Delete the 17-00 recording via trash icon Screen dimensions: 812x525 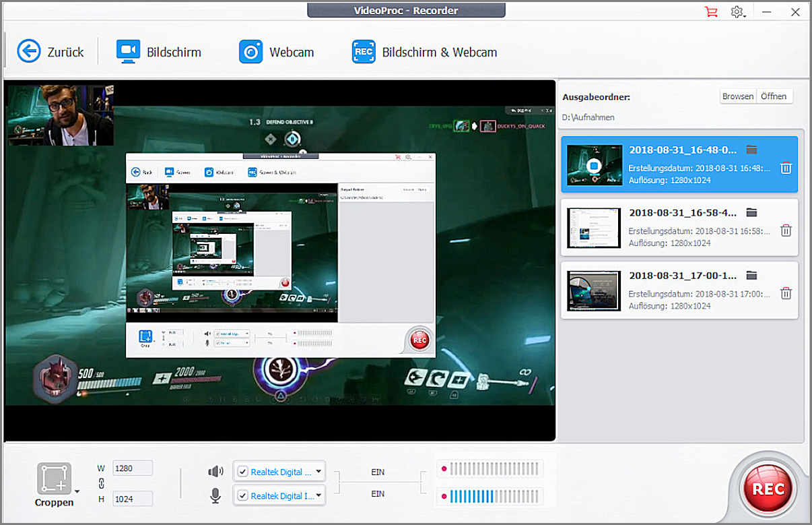[x=786, y=293]
